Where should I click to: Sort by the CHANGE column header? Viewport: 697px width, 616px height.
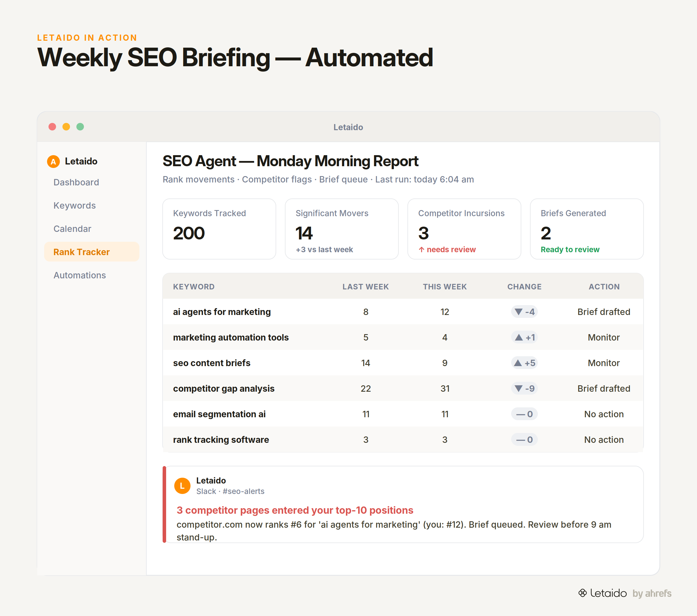click(524, 286)
